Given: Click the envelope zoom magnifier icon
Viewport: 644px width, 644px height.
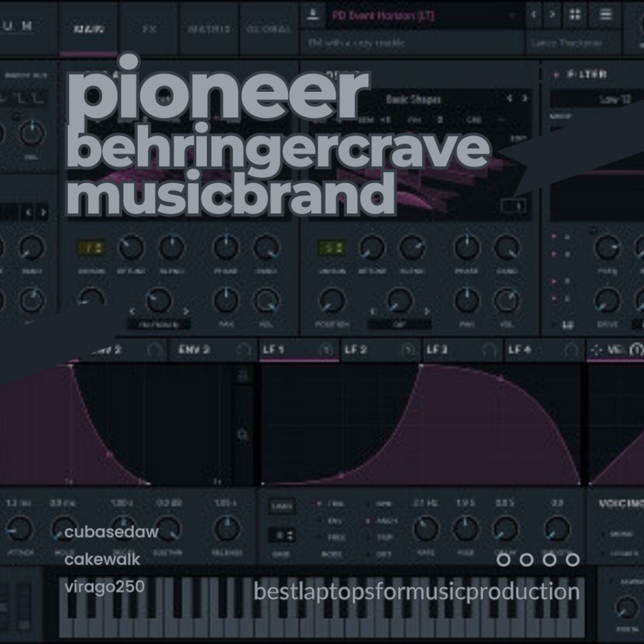Looking at the screenshot, I should click(243, 435).
